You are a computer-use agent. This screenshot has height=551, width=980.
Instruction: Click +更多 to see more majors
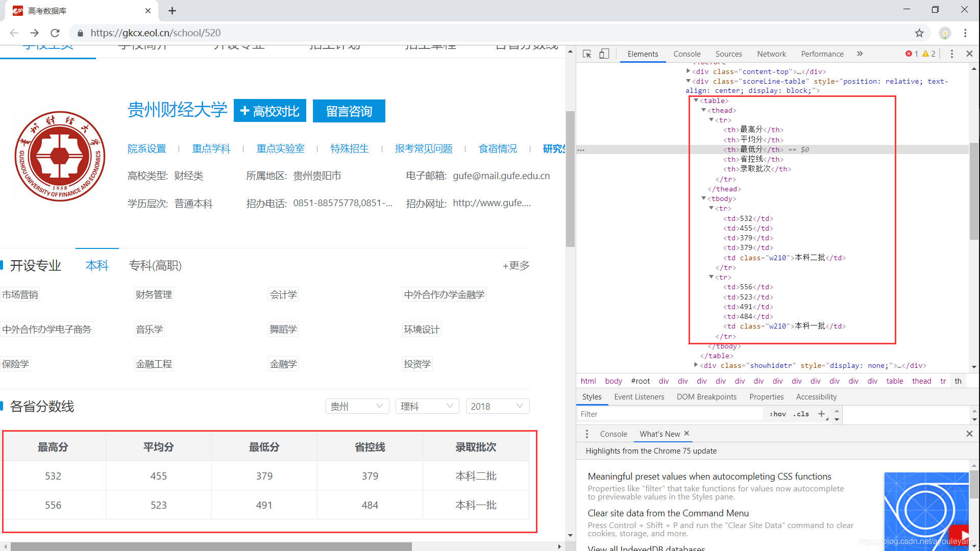tap(516, 265)
